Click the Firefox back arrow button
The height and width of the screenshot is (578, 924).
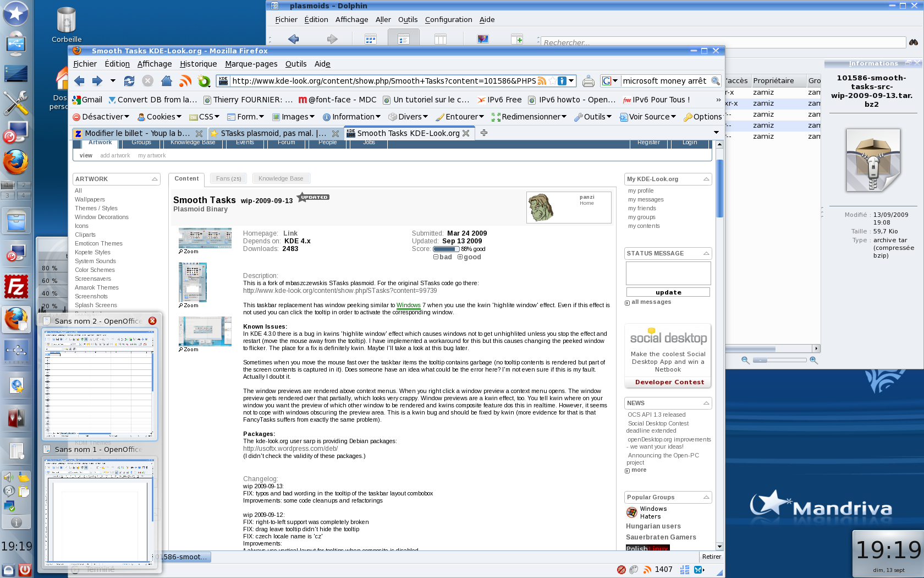click(x=79, y=81)
